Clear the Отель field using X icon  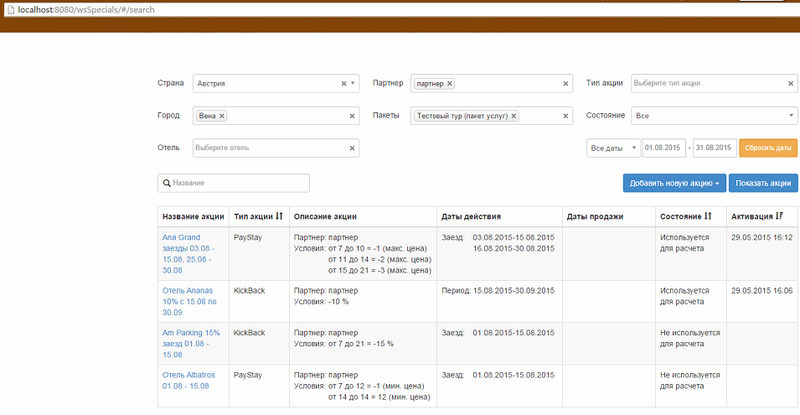coord(352,148)
